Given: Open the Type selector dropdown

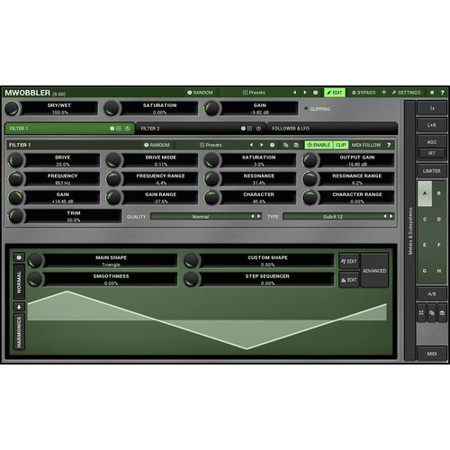Looking at the screenshot, I should 333,217.
